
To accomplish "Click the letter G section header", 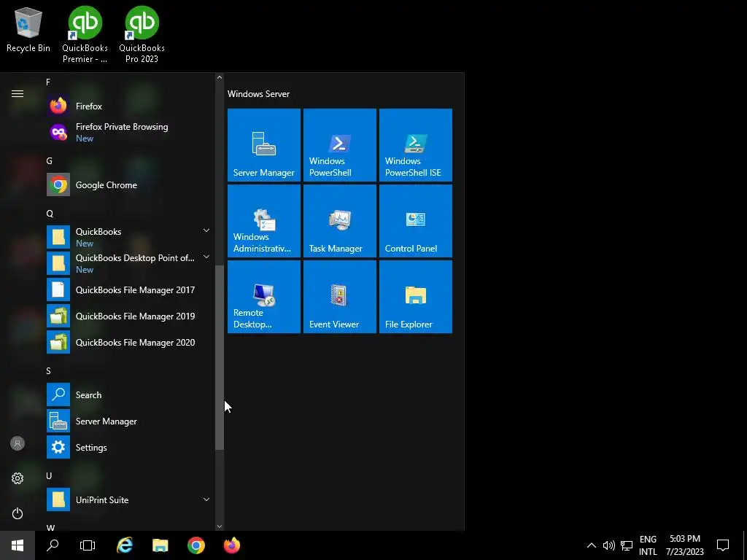I will [x=49, y=161].
